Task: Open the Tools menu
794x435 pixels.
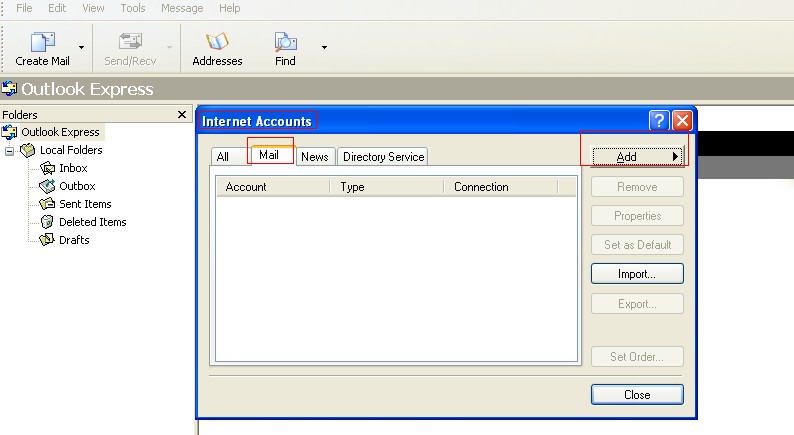Action: click(132, 8)
